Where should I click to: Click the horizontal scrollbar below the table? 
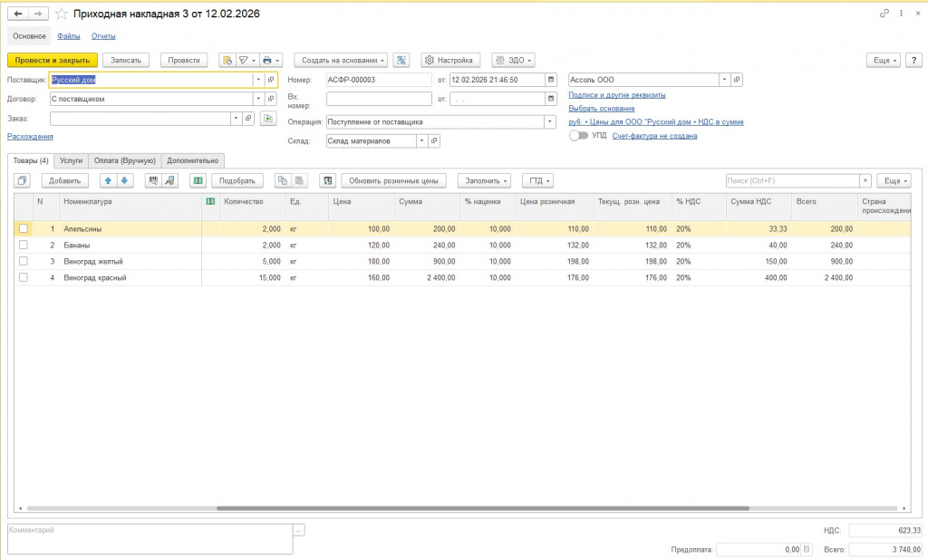tap(480, 508)
